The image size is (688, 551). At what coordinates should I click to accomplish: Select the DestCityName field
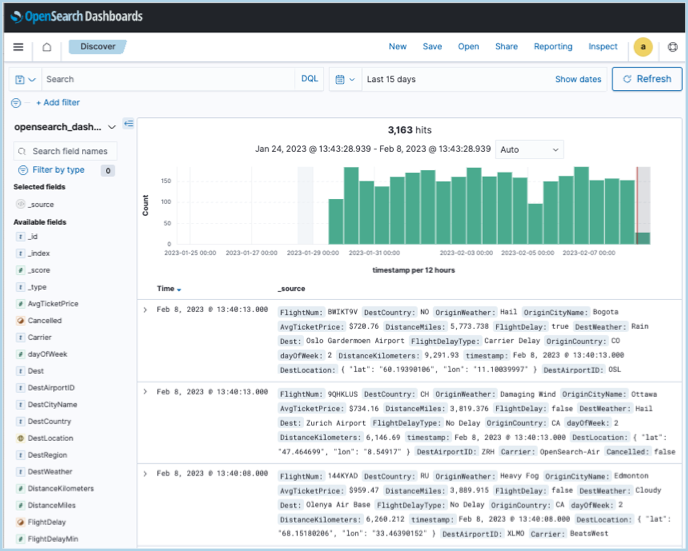click(52, 404)
